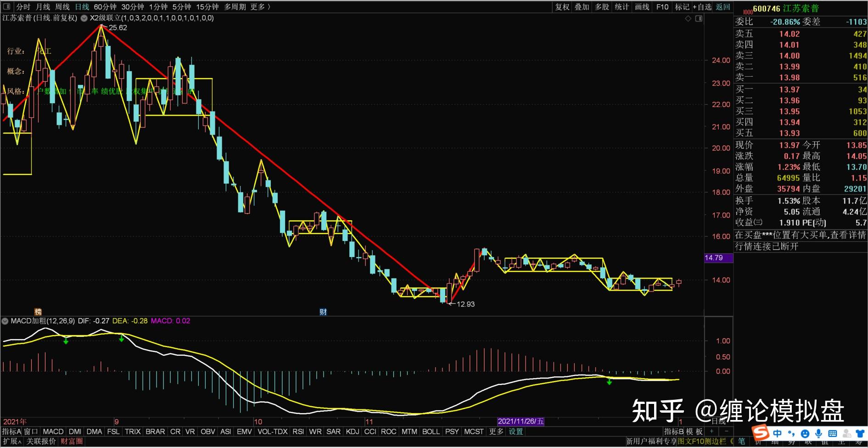The image size is (868, 448).
Task: Switch to 周线 weekly chart
Action: coord(62,7)
